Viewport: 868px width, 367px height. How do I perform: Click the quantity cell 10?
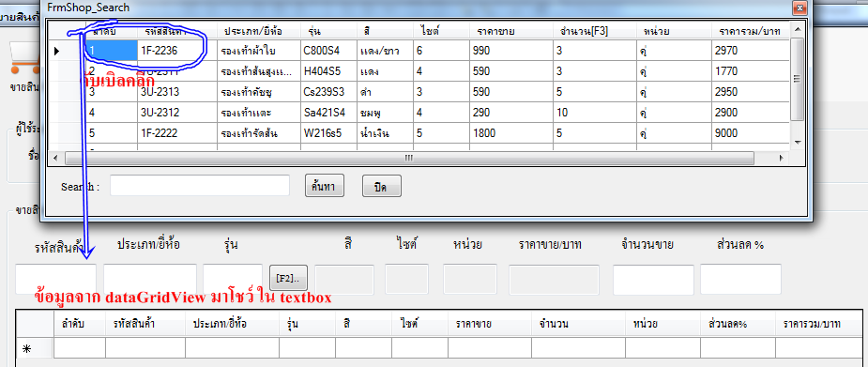tap(594, 113)
